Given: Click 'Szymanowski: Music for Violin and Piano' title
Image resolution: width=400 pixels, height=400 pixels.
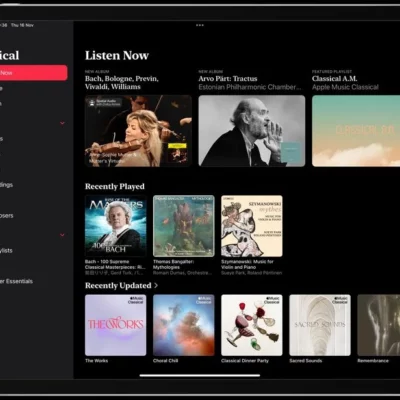Looking at the screenshot, I should tap(247, 264).
